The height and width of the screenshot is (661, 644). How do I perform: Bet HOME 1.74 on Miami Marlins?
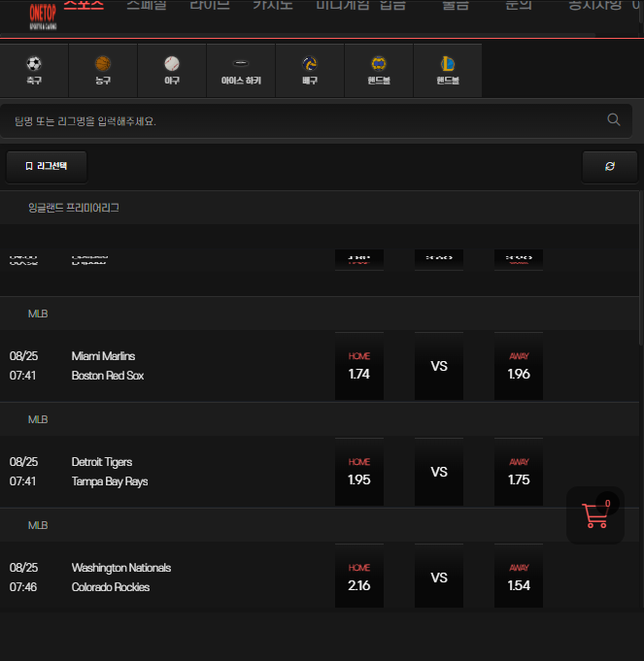[x=359, y=366]
